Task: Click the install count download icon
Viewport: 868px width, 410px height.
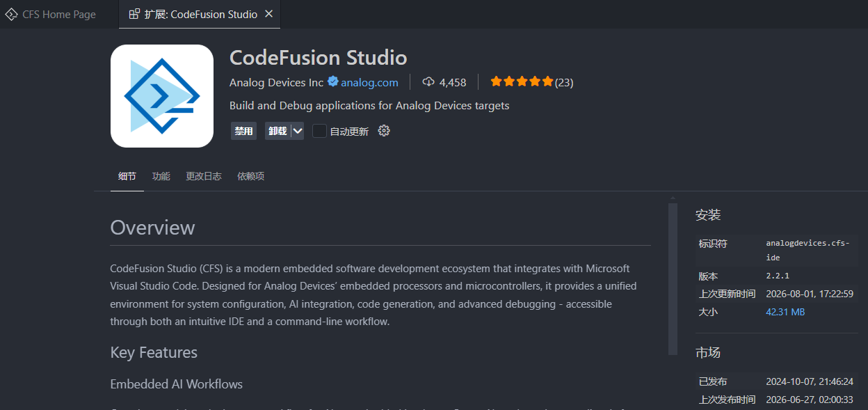Action: pos(428,81)
